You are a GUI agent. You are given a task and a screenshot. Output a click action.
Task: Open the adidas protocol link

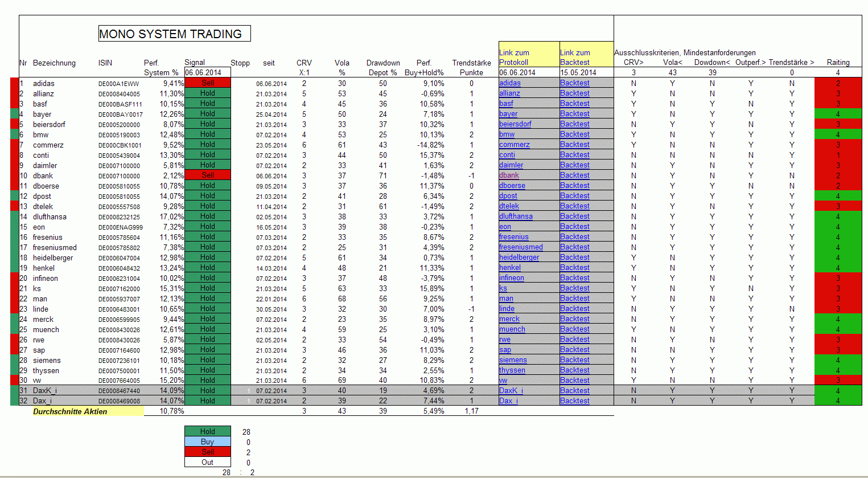pyautogui.click(x=510, y=83)
